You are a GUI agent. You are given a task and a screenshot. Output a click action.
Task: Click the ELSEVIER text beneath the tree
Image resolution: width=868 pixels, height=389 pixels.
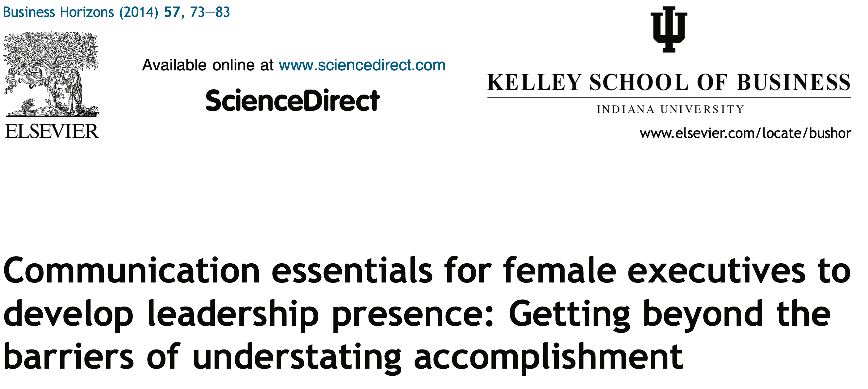(x=52, y=132)
